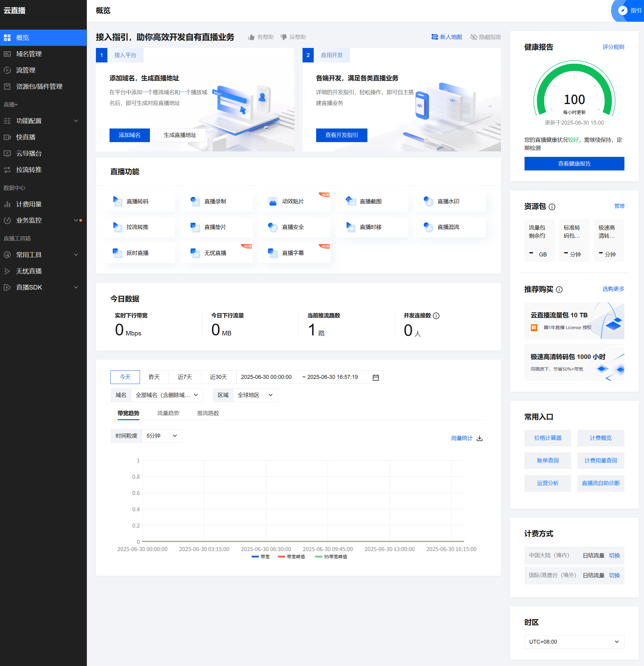644x666 pixels.
Task: Toggle the 带宽峰值 red legend swatch
Action: click(281, 557)
